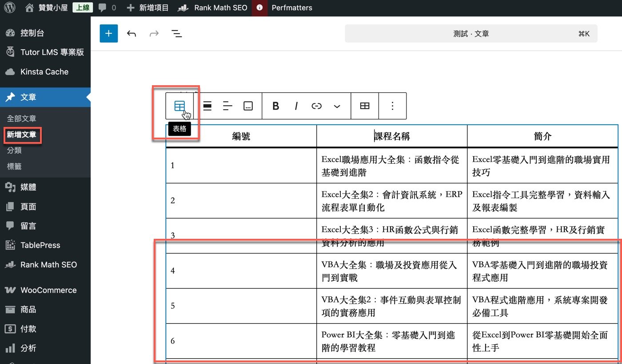Open Kinsta Cache in sidebar

coord(45,71)
